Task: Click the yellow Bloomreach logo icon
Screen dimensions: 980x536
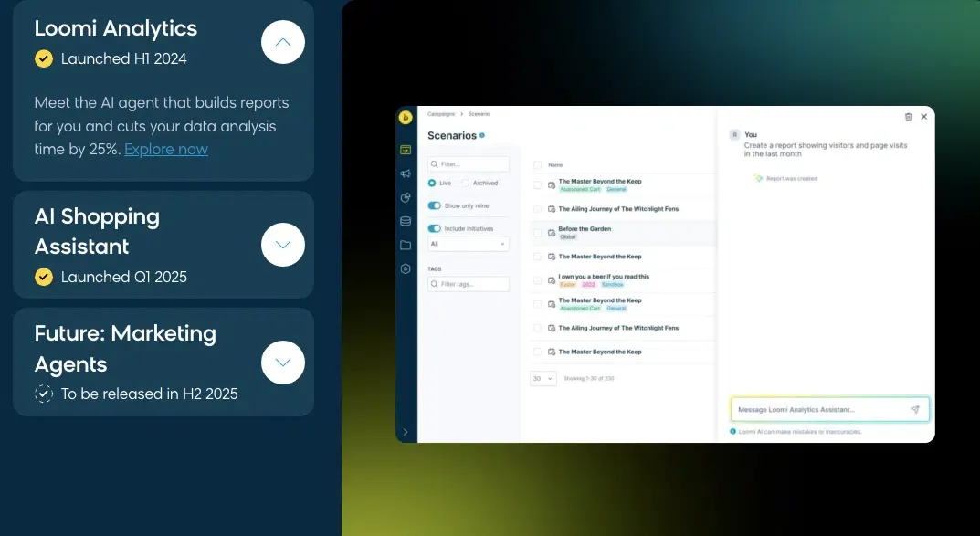Action: [406, 117]
